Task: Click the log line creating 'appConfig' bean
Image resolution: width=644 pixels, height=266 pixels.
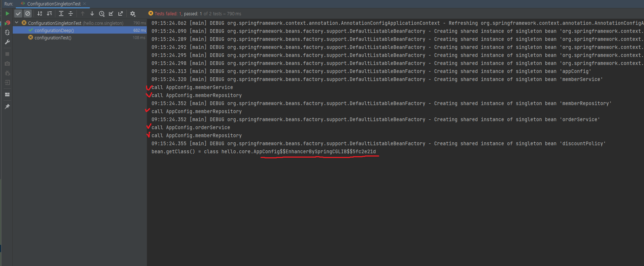Action: click(x=371, y=72)
